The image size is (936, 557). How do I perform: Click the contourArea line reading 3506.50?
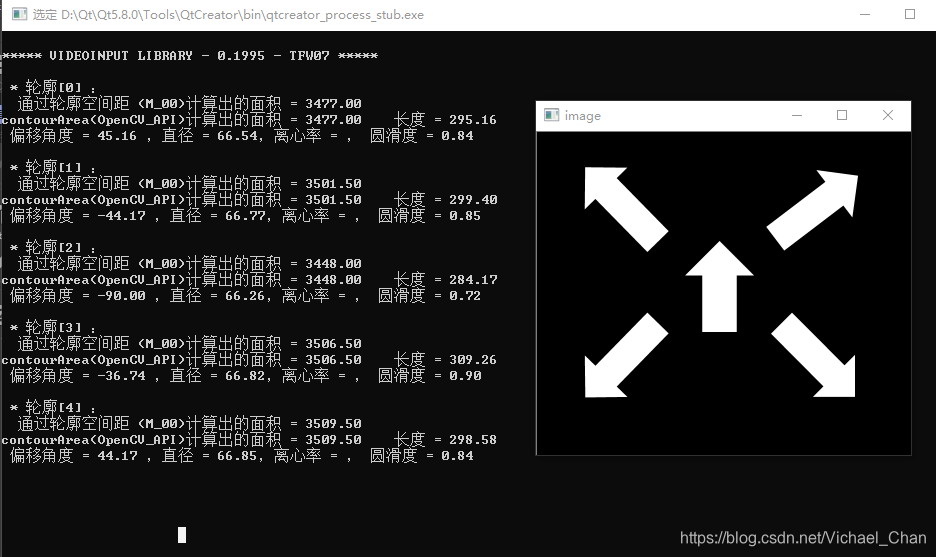pos(181,359)
